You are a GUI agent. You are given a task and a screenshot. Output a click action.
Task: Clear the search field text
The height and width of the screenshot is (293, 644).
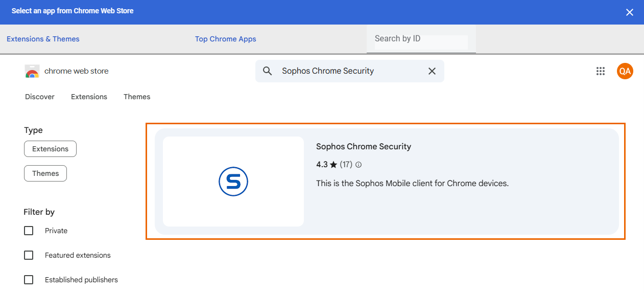coord(432,71)
